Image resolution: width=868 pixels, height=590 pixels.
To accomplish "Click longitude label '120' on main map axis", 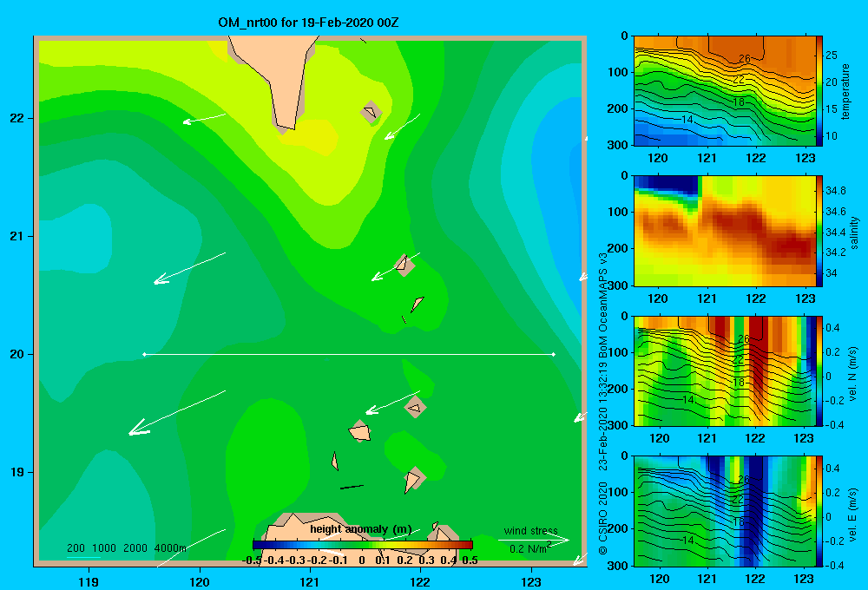I will (x=200, y=581).
